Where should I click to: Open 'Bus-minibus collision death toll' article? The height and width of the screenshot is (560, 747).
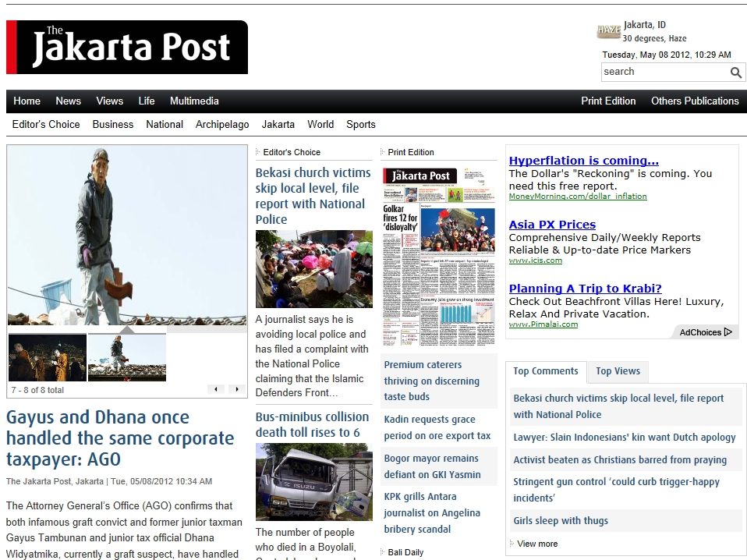312,424
